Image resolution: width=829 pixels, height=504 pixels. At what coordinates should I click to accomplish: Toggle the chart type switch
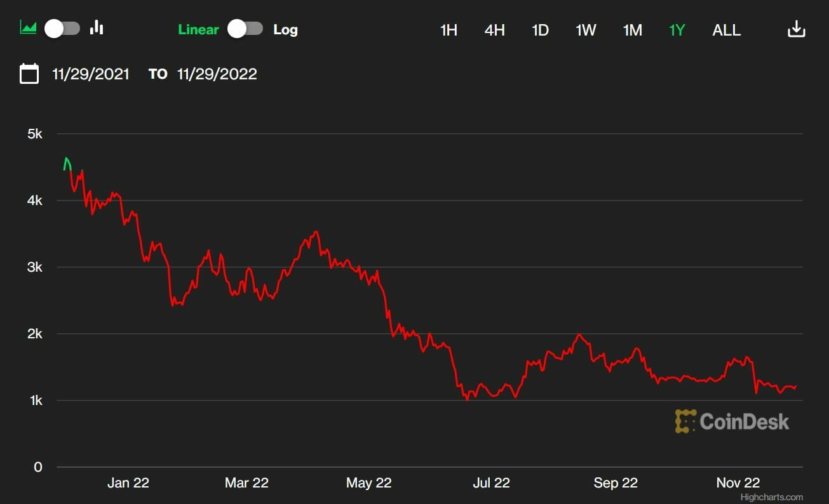click(62, 29)
